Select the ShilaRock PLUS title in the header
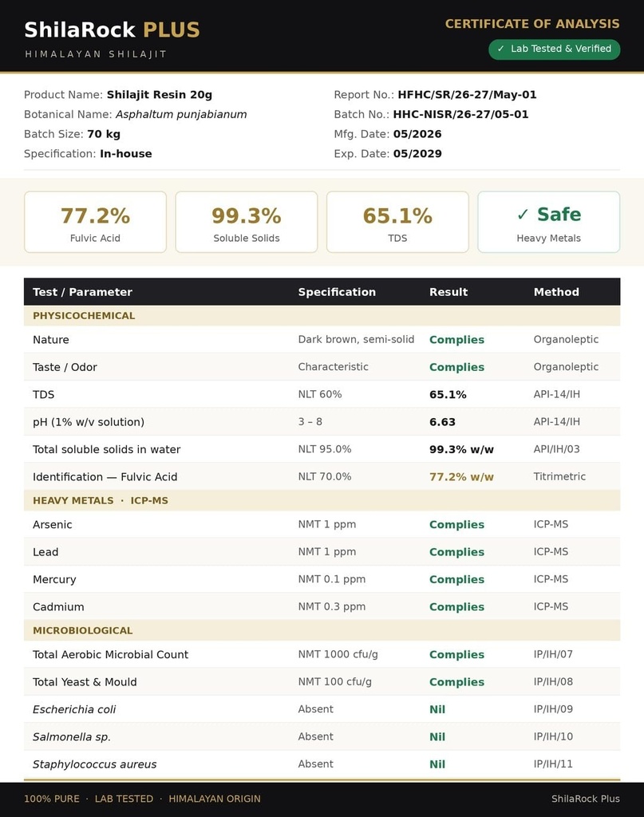Viewport: 644px width, 817px height. pos(112,30)
